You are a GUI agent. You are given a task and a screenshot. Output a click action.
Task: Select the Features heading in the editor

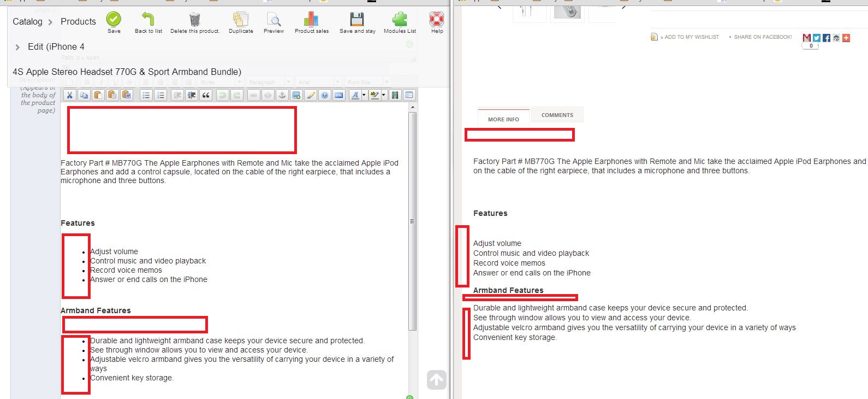tap(78, 223)
